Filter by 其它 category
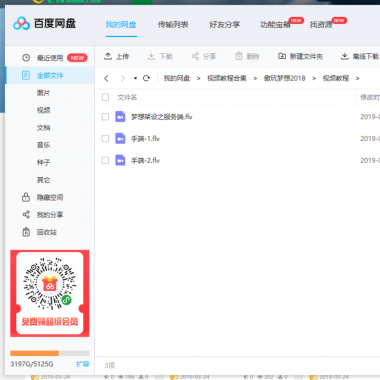The width and height of the screenshot is (380, 380). [43, 180]
